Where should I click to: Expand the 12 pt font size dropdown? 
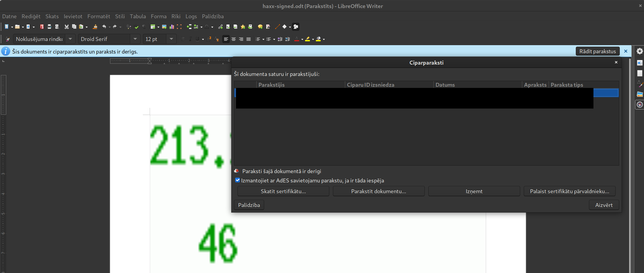click(171, 39)
